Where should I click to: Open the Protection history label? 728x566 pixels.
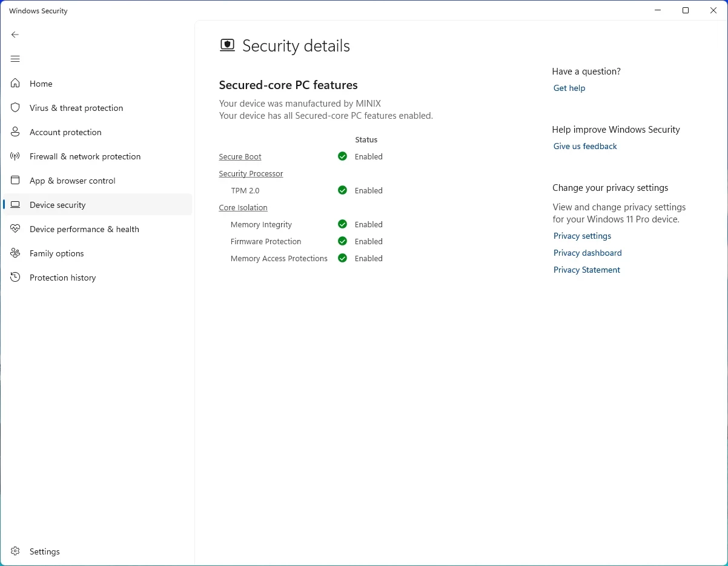(x=63, y=278)
